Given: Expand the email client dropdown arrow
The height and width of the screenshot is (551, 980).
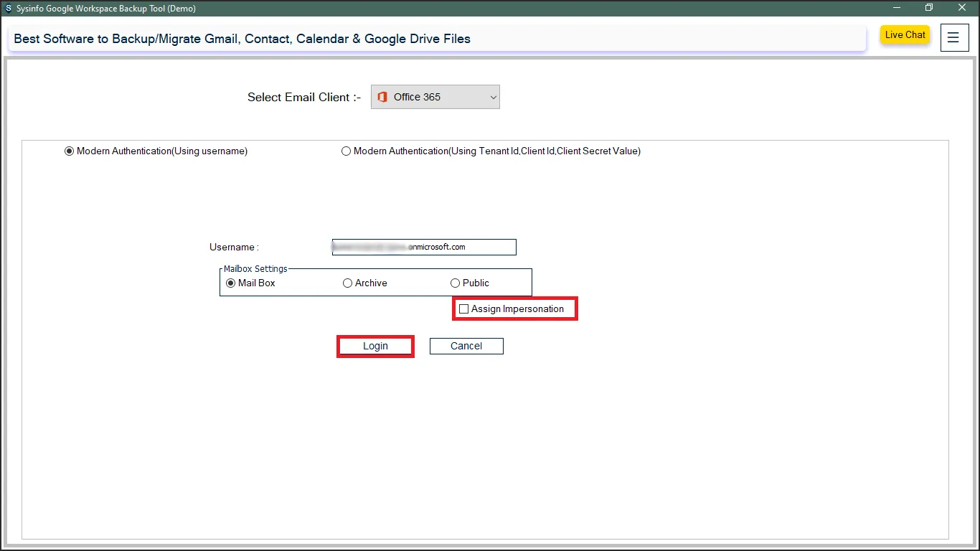Looking at the screenshot, I should tap(493, 97).
